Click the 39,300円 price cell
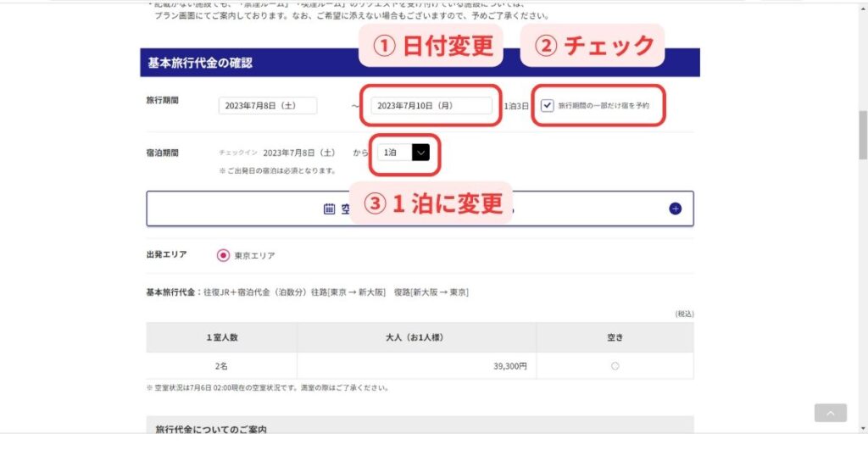The height and width of the screenshot is (456, 868). (x=416, y=366)
